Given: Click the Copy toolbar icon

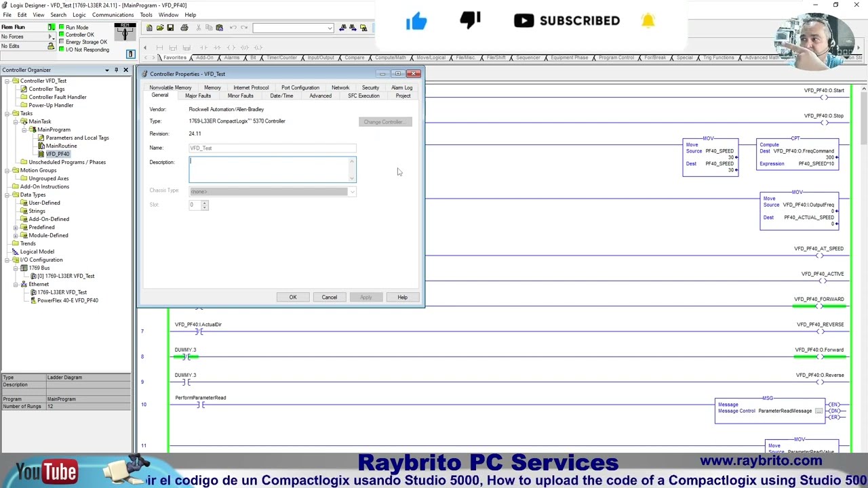Looking at the screenshot, I should click(209, 28).
